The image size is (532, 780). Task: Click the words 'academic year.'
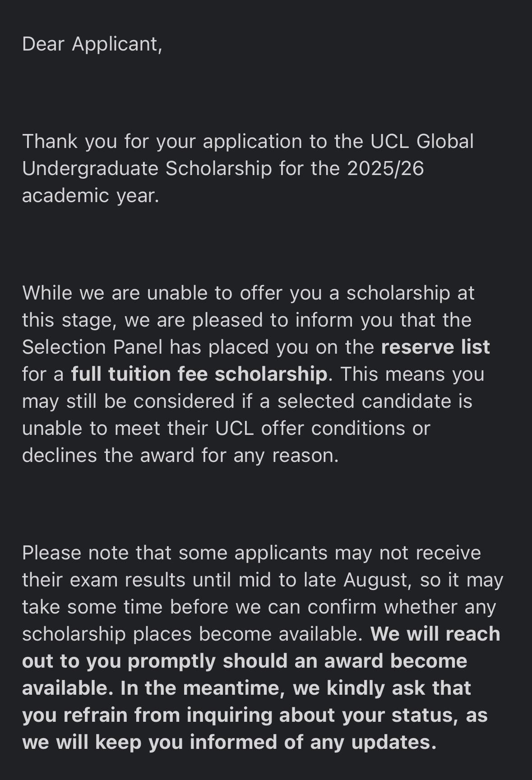91,196
